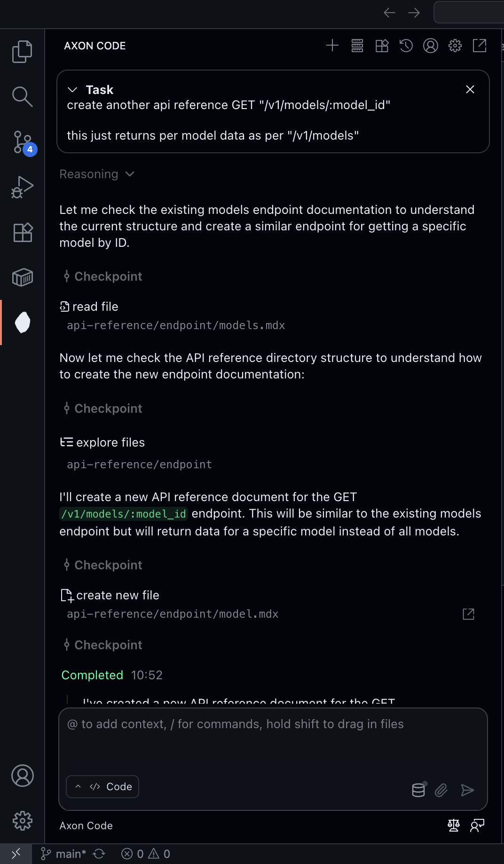Open the account profile icon
The image size is (504, 864).
tap(431, 46)
